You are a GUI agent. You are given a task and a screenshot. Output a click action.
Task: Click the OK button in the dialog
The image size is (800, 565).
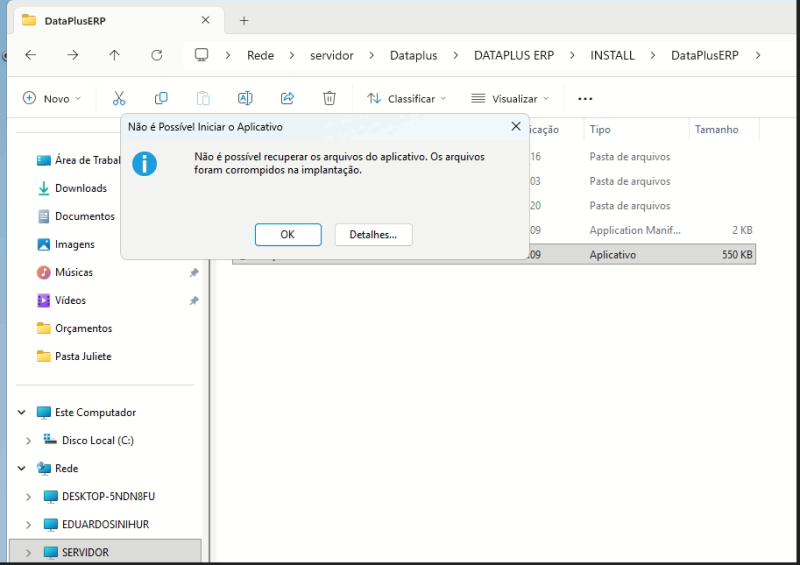tap(288, 234)
